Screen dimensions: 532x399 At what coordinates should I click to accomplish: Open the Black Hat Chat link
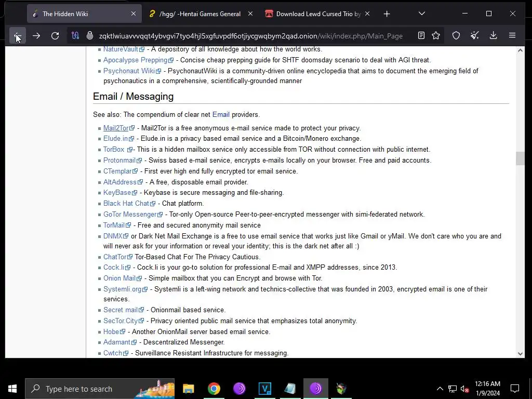click(129, 204)
